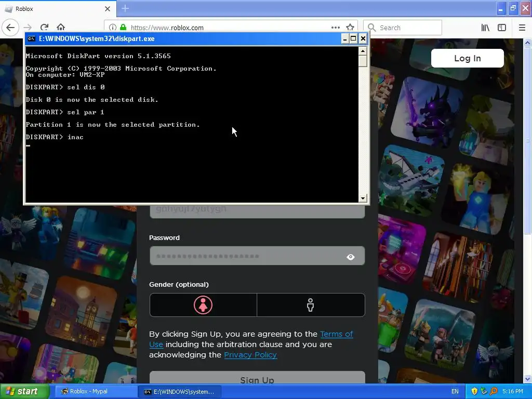Toggle the browser sidebar icon
The height and width of the screenshot is (399, 532).
502,28
